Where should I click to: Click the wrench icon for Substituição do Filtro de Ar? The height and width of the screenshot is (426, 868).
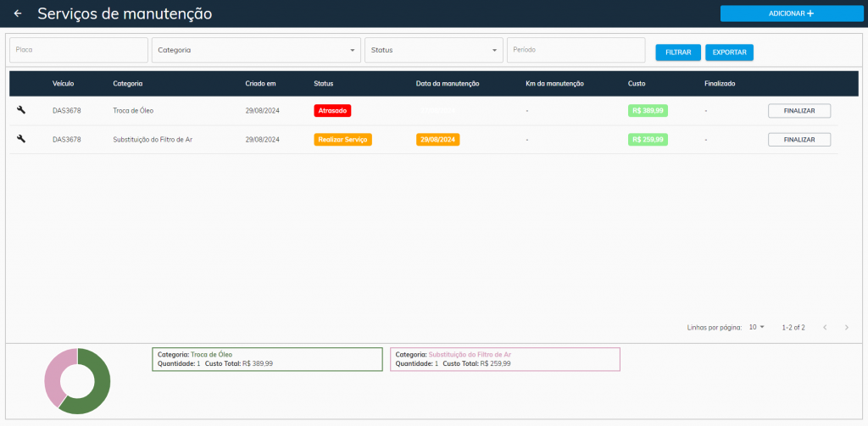pos(21,140)
